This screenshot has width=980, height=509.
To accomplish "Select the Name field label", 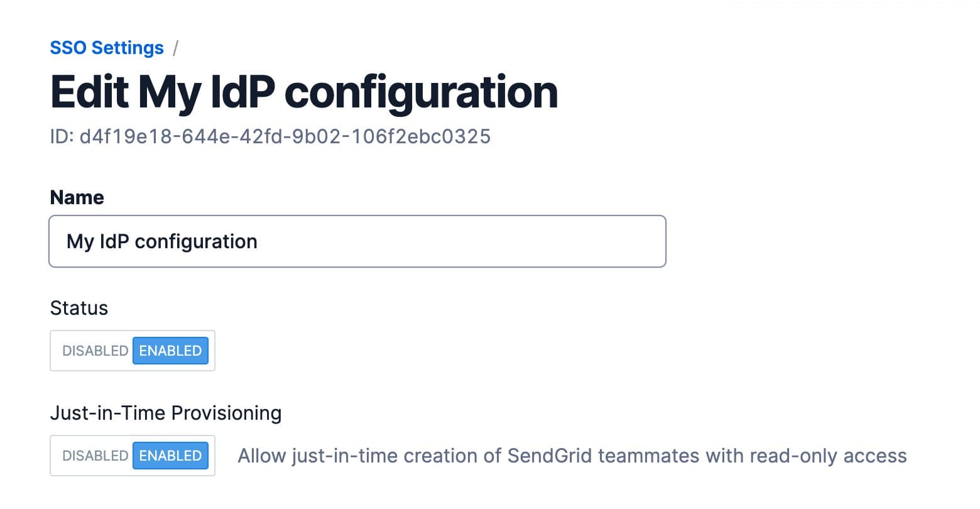I will 77,197.
